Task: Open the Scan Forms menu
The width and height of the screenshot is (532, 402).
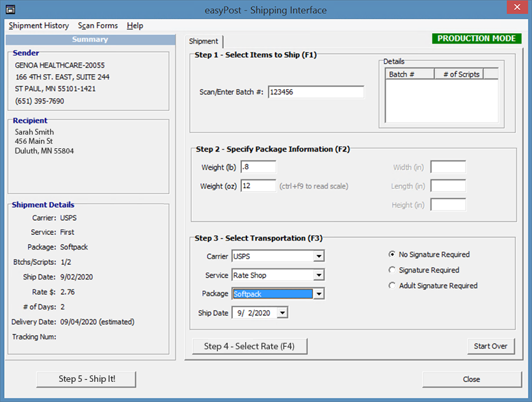Action: pos(98,25)
